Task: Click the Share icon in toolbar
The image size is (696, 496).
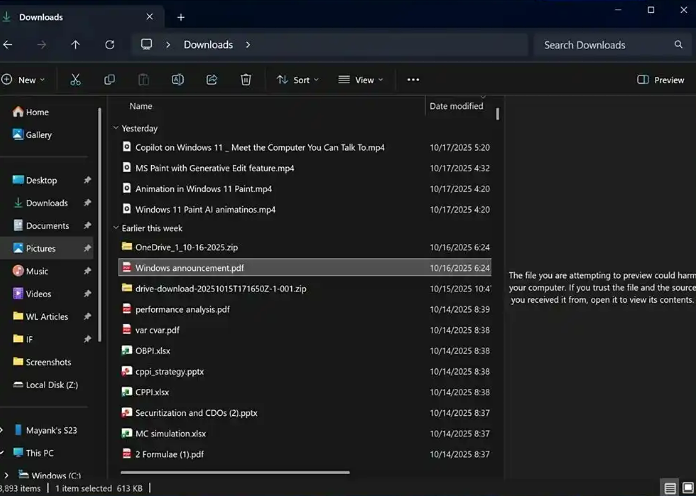Action: (212, 80)
